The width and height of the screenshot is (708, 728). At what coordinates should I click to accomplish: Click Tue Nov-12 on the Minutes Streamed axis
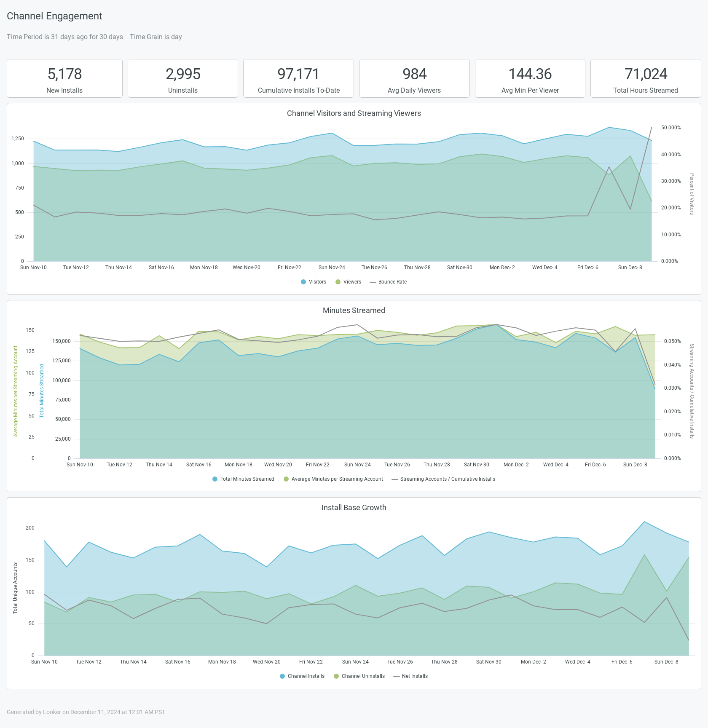(x=119, y=465)
